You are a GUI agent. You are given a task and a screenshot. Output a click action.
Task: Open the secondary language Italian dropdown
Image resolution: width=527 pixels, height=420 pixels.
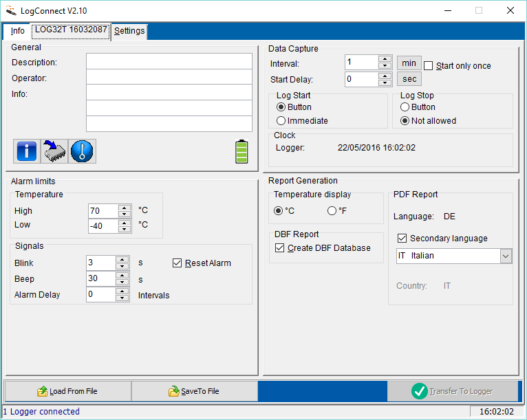point(506,256)
